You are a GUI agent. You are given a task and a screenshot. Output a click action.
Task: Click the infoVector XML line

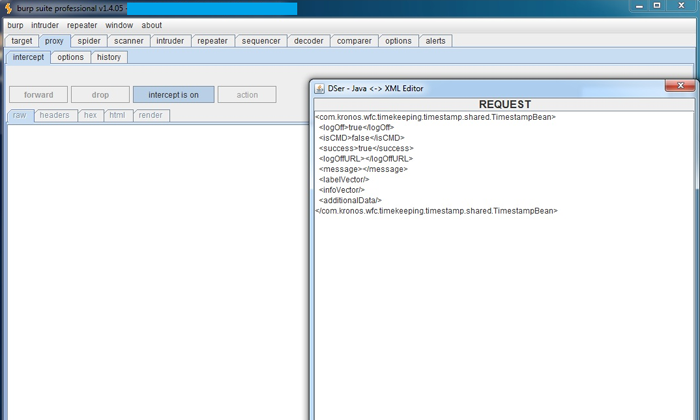point(342,190)
